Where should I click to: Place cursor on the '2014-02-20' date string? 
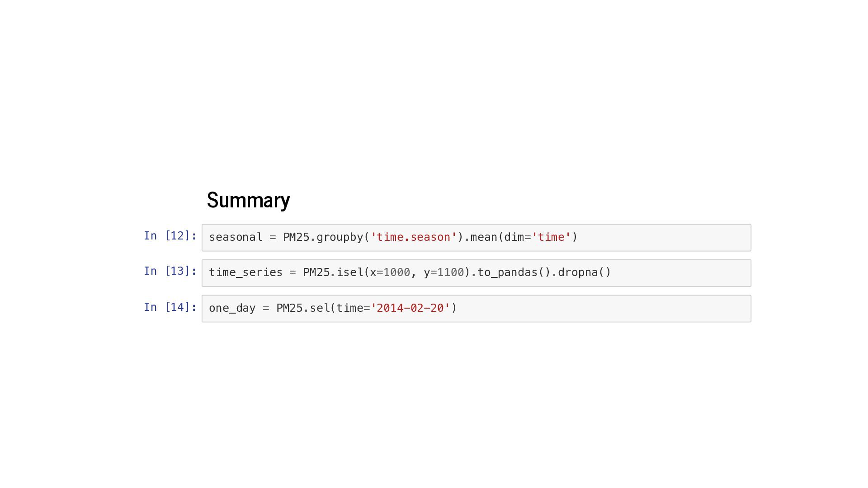(410, 308)
